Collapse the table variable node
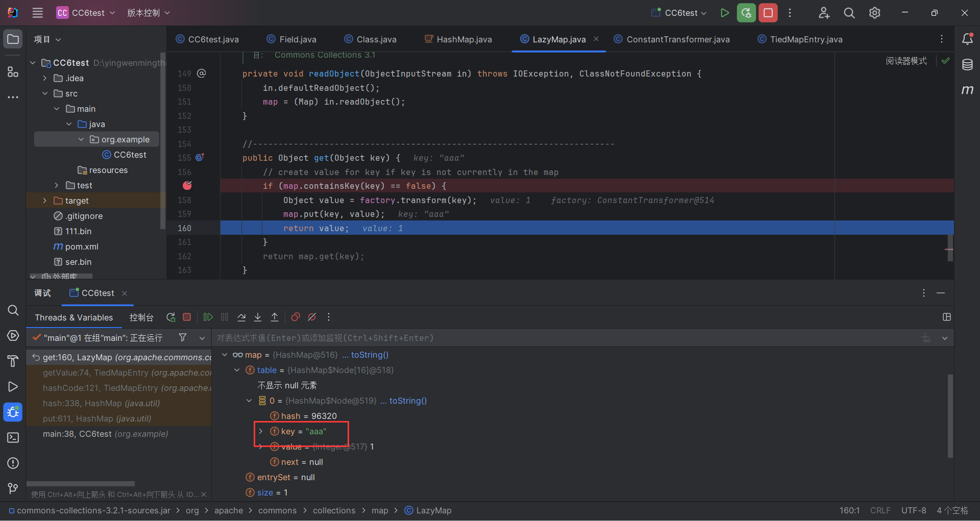Viewport: 980px width, 521px height. [237, 370]
